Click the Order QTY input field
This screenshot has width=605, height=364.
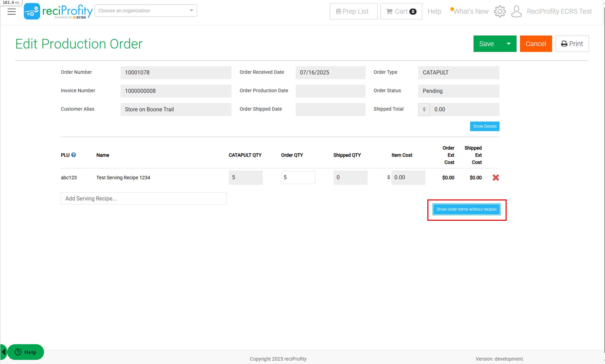(298, 177)
